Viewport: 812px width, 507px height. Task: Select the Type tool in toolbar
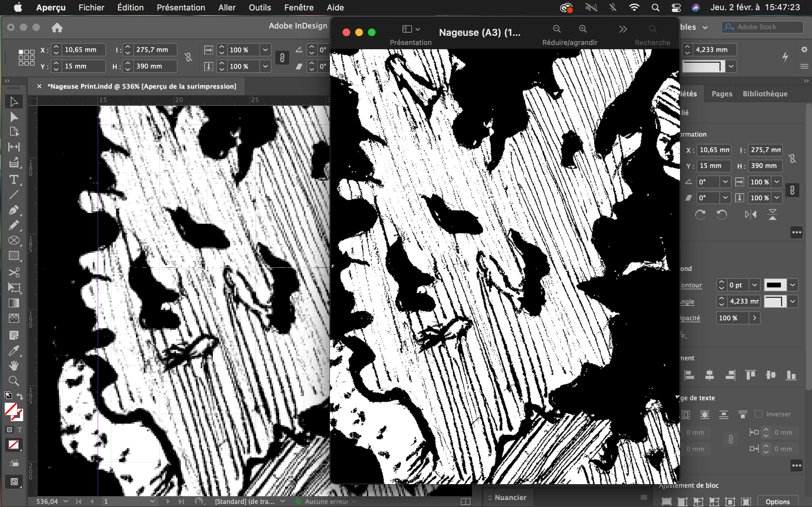(14, 179)
